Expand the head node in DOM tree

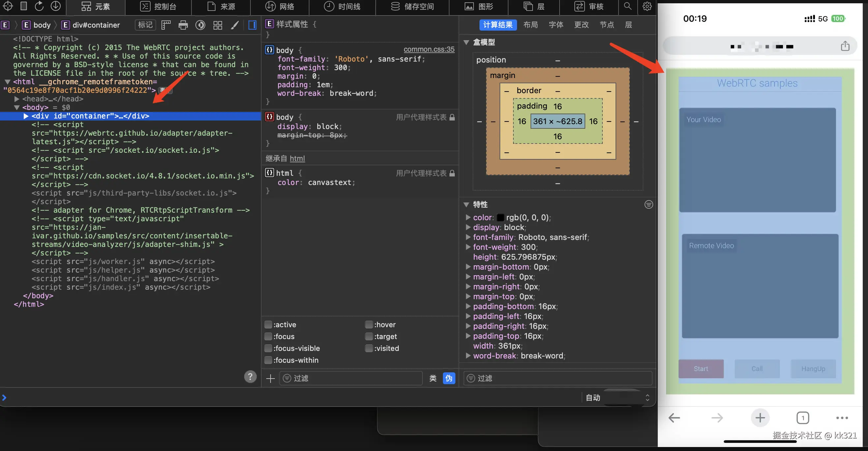[17, 99]
